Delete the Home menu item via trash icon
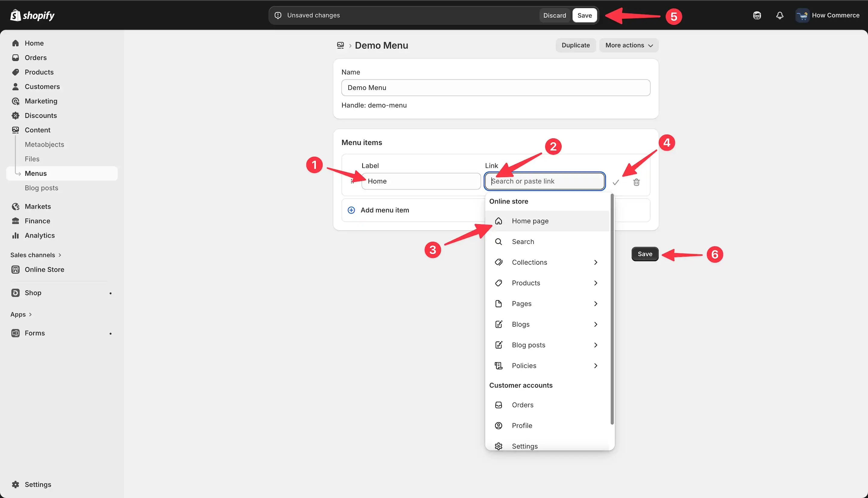868x498 pixels. pyautogui.click(x=636, y=182)
